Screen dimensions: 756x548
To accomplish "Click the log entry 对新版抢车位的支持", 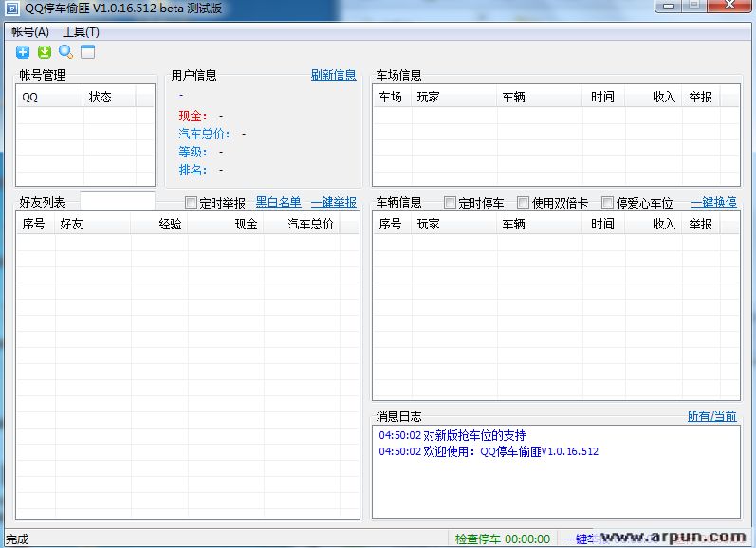I will coord(452,435).
